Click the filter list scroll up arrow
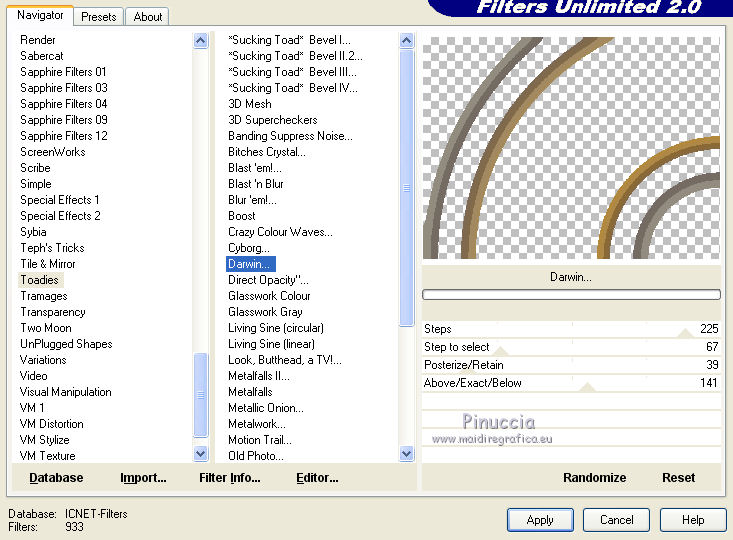This screenshot has width=733, height=540. [x=407, y=41]
